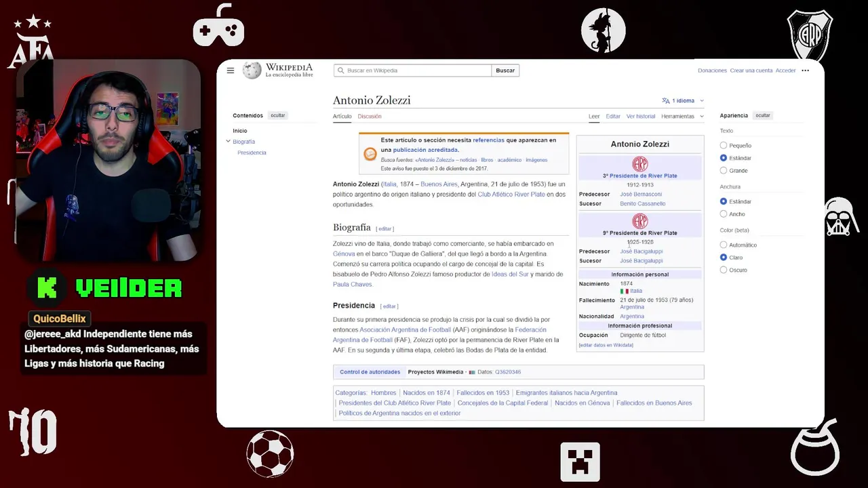Screen dimensions: 868x488
Task: Click the mate gourd overlay icon
Action: coord(816,448)
